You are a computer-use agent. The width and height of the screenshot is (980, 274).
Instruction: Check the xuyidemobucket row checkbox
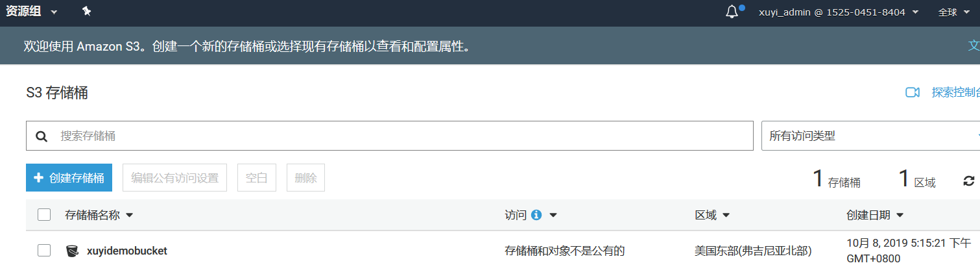pos(44,251)
